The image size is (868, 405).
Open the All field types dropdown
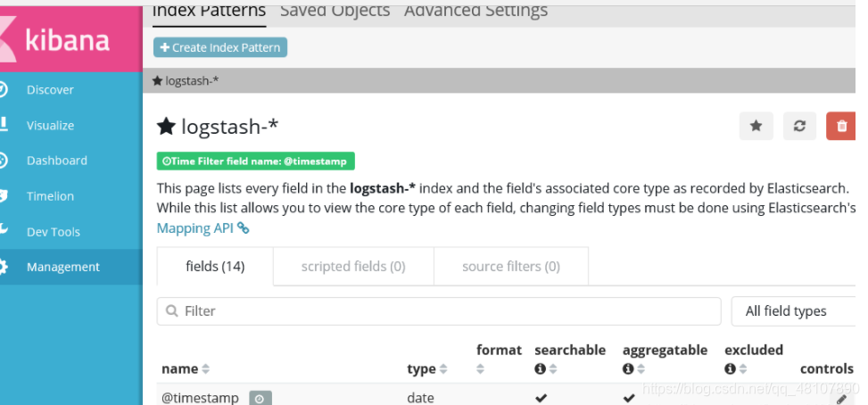(x=794, y=311)
